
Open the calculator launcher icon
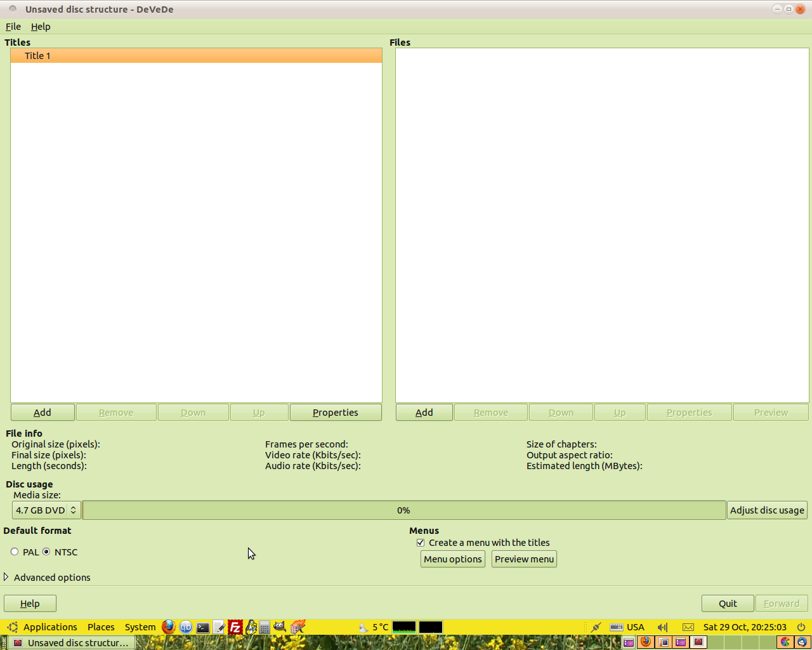pos(265,627)
